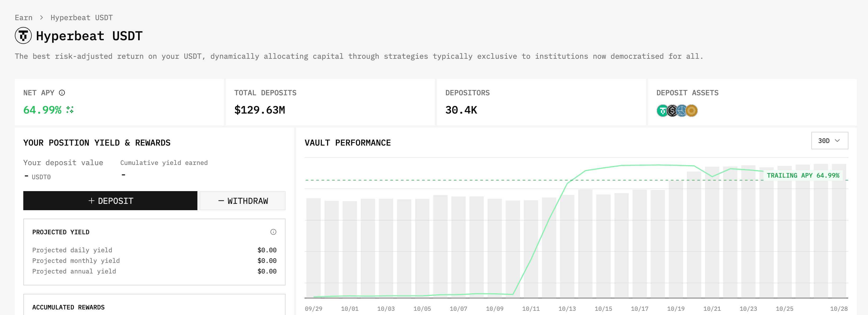
Task: Click the 10/28 date on chart axis
Action: (838, 309)
